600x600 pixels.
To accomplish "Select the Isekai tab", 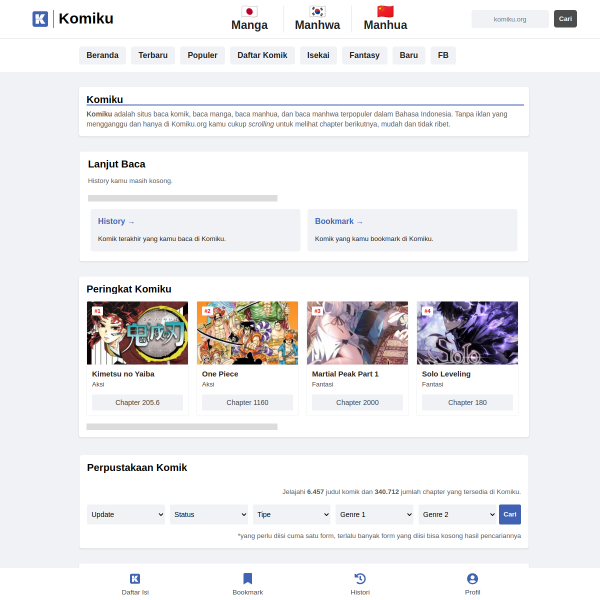I will pos(318,55).
